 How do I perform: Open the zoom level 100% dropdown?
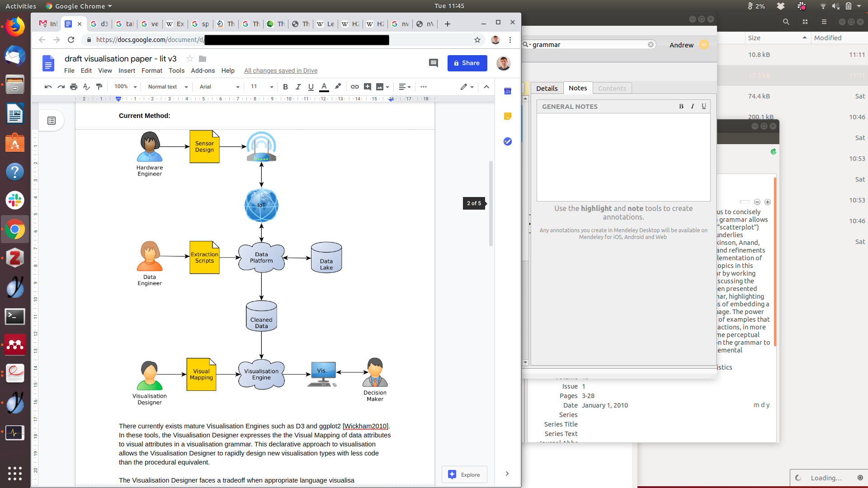(x=125, y=87)
